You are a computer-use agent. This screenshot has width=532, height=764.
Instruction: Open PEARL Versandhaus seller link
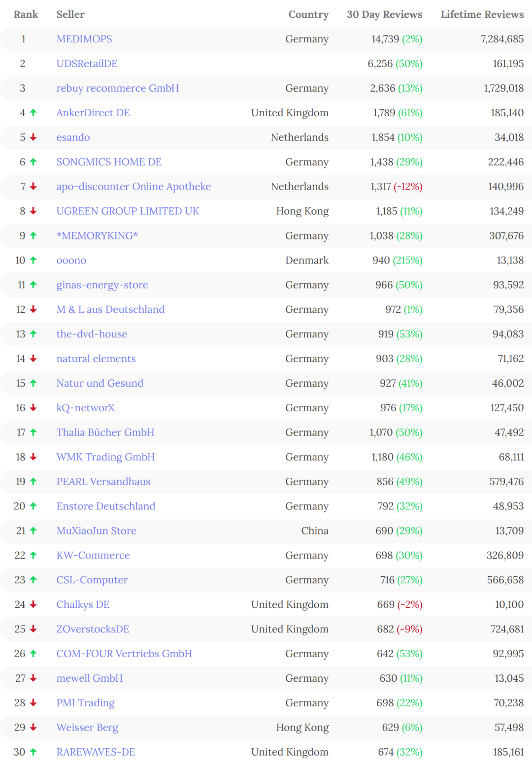(103, 482)
